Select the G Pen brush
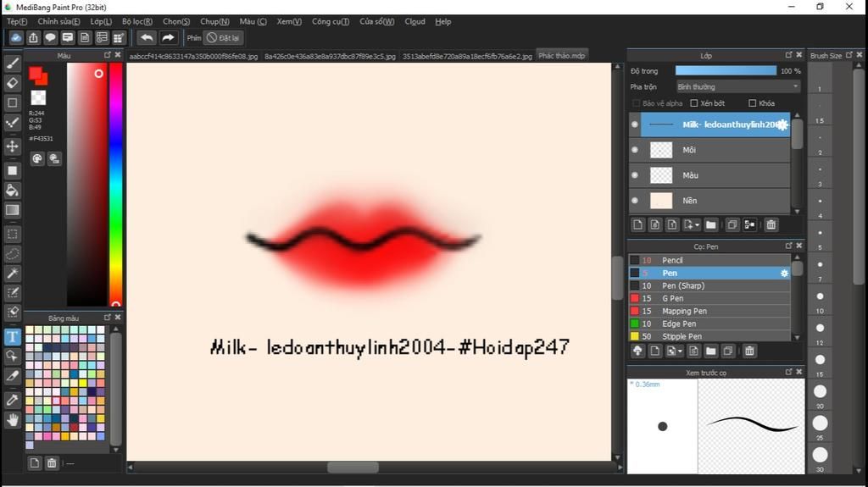This screenshot has height=487, width=868. pos(673,298)
